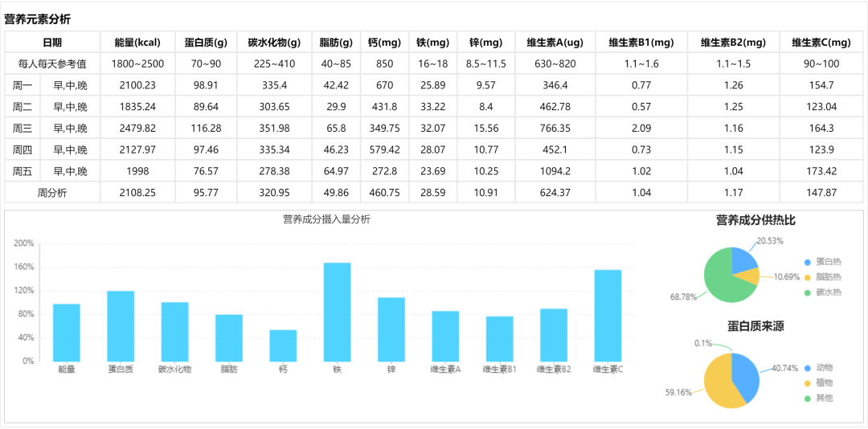Toggle the 其他 legend item
This screenshot has height=429, width=868.
click(818, 398)
